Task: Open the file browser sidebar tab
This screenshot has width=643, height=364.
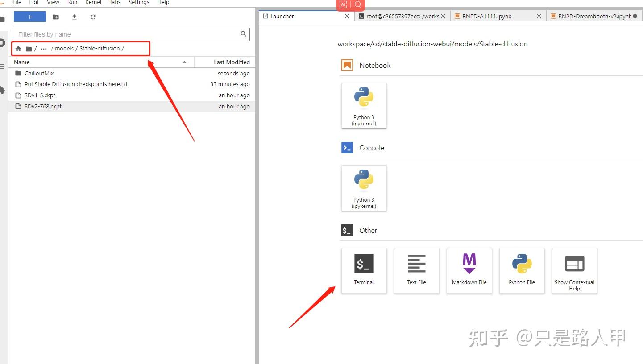Action: coord(3,20)
